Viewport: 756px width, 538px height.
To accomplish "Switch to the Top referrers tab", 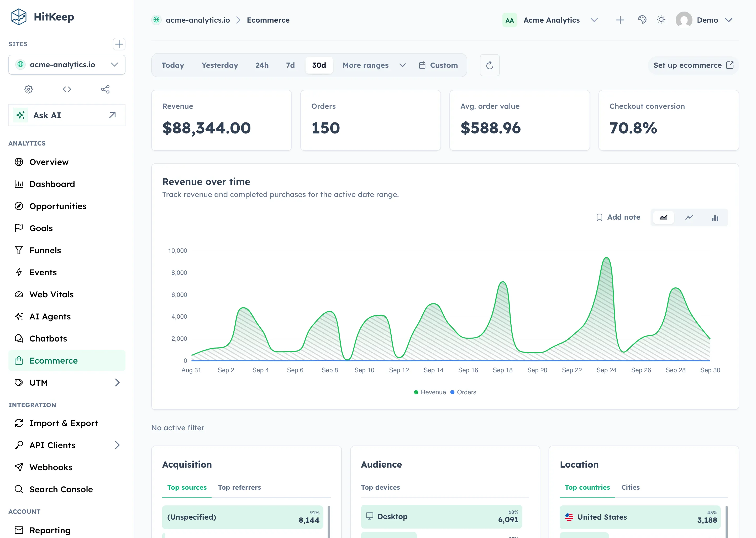I will [x=239, y=487].
